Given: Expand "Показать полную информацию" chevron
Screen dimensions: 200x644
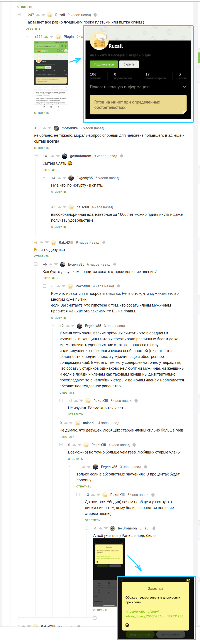Looking at the screenshot, I should [x=185, y=87].
